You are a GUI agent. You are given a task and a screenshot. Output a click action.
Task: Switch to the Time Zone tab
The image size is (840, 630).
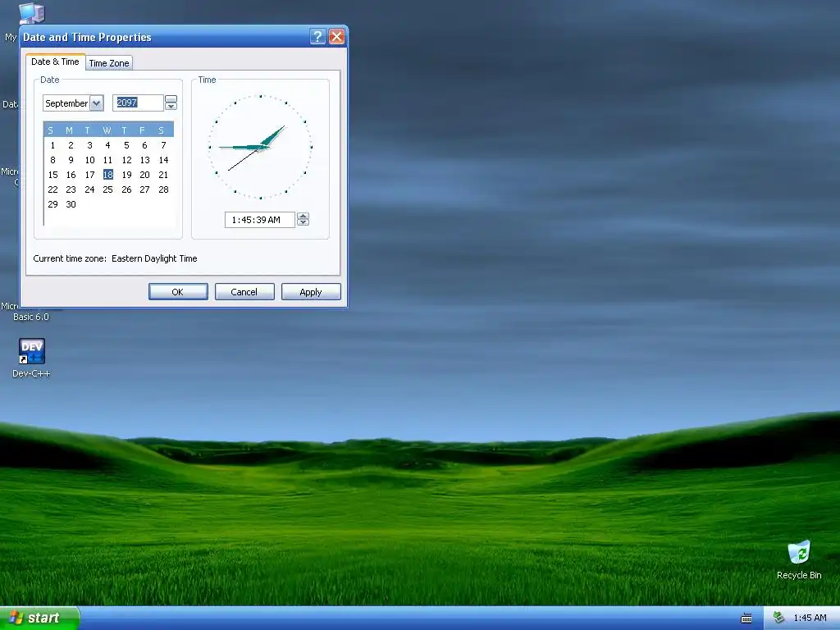109,62
